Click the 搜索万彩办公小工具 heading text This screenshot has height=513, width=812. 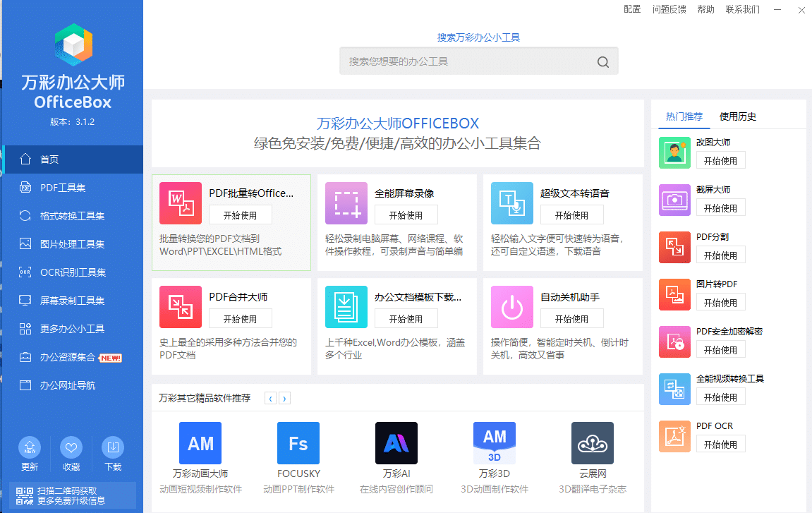pos(478,37)
